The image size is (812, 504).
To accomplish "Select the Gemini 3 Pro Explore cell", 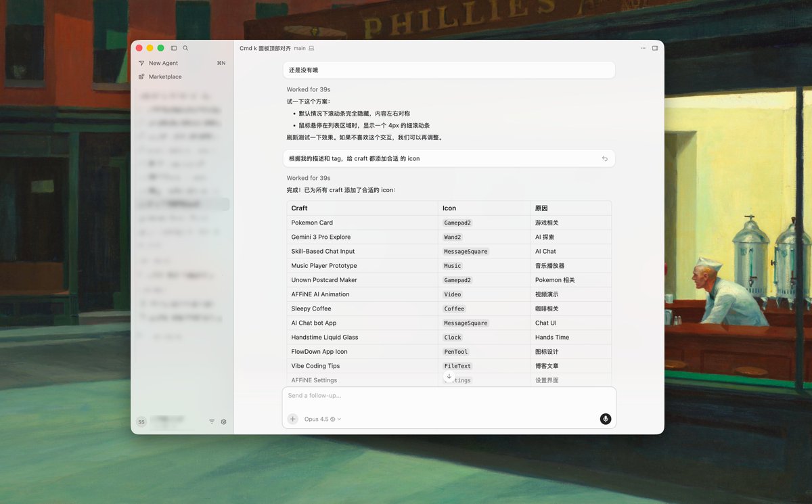I will (x=362, y=237).
